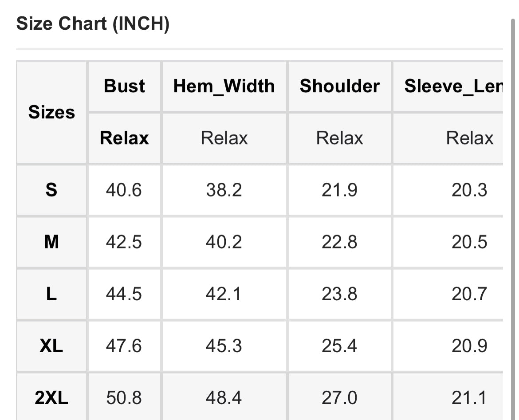Select the S size row label

[51, 190]
